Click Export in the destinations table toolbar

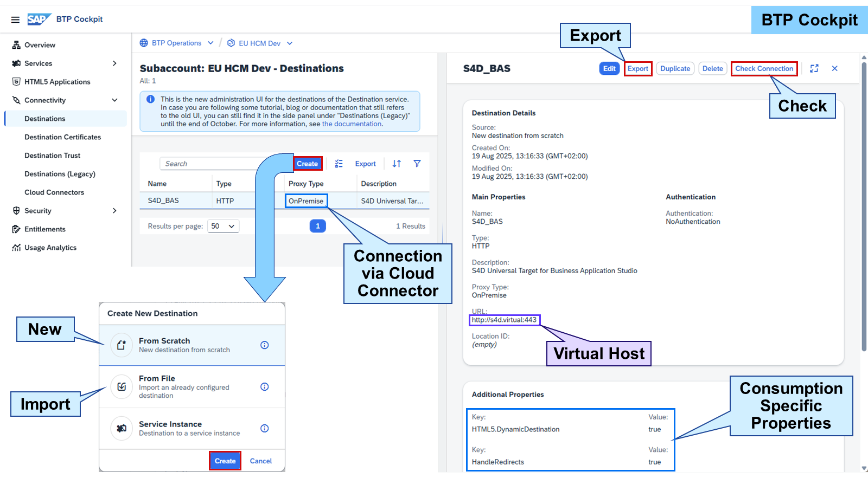[x=366, y=164]
